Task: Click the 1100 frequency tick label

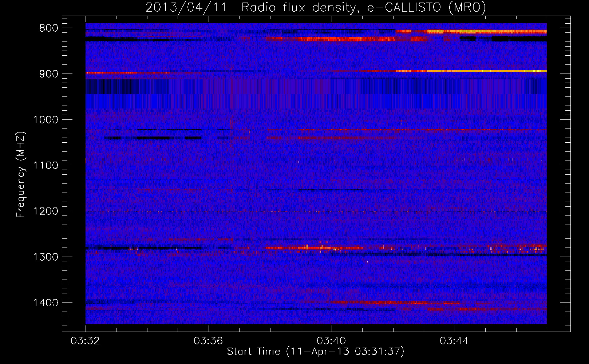Action: 46,166
